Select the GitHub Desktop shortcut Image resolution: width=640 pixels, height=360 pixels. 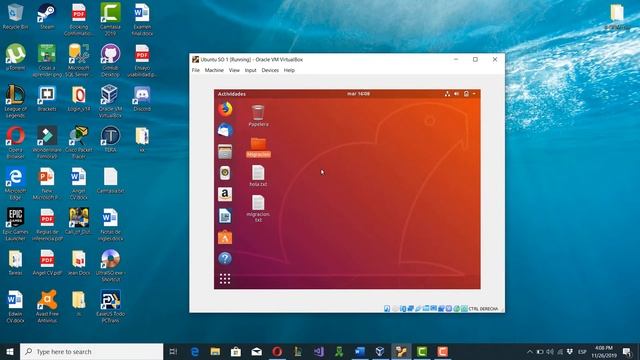click(x=110, y=60)
